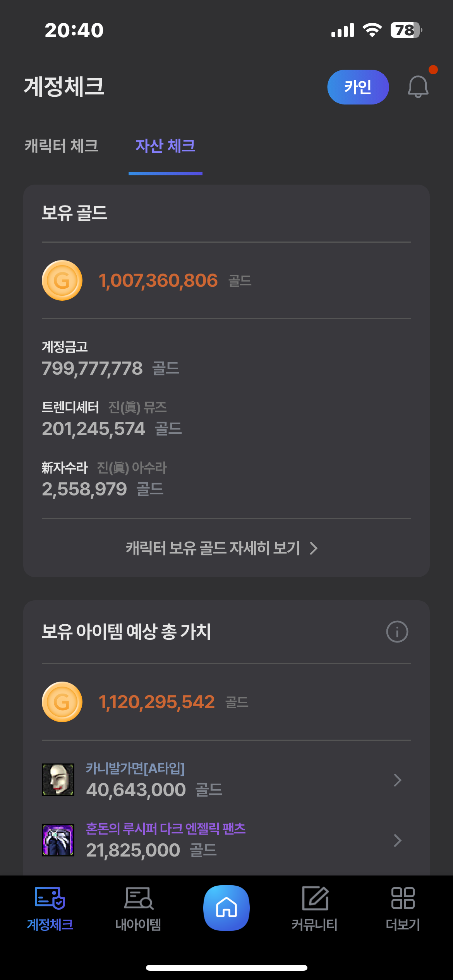Tap the gold coin beside 1,120,295,542
The height and width of the screenshot is (980, 453).
(x=62, y=702)
